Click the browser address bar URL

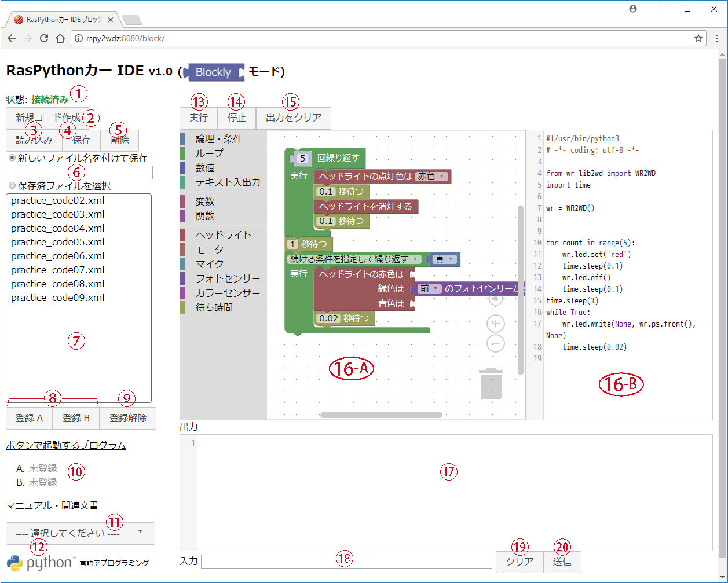126,39
